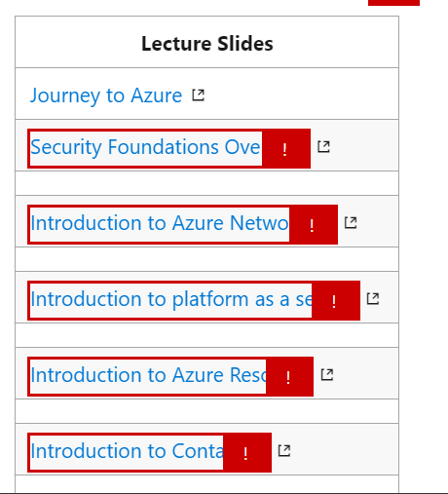Click the exclamation badge on Azure Resources link
The image size is (448, 494).
tap(289, 377)
